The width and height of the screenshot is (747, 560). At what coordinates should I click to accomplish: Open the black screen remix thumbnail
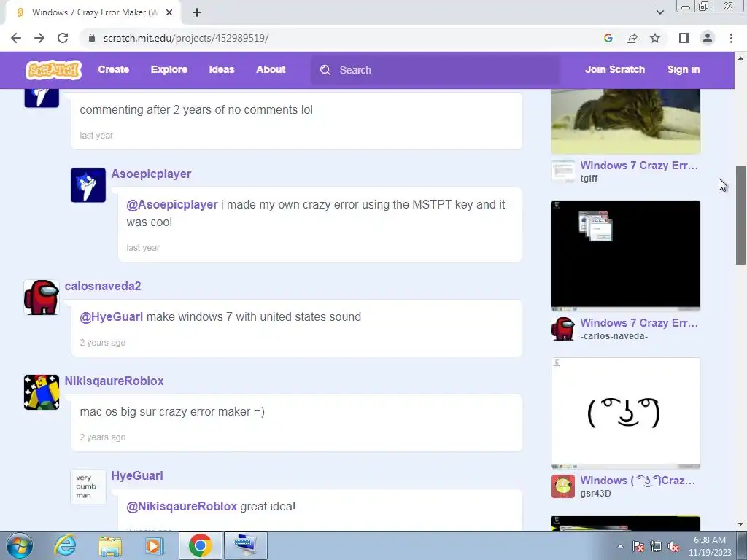tap(625, 256)
